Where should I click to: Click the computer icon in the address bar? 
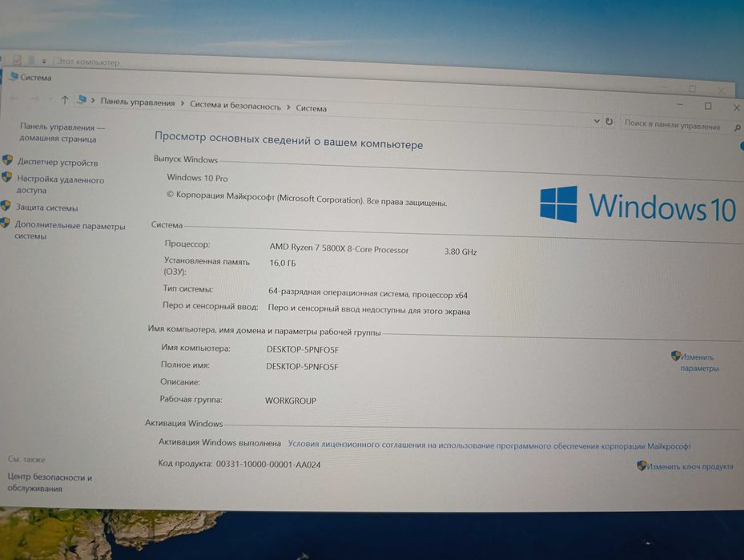pos(82,99)
